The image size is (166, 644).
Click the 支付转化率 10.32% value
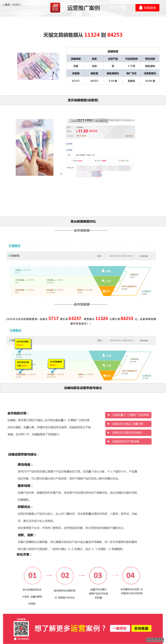[x=145, y=378]
